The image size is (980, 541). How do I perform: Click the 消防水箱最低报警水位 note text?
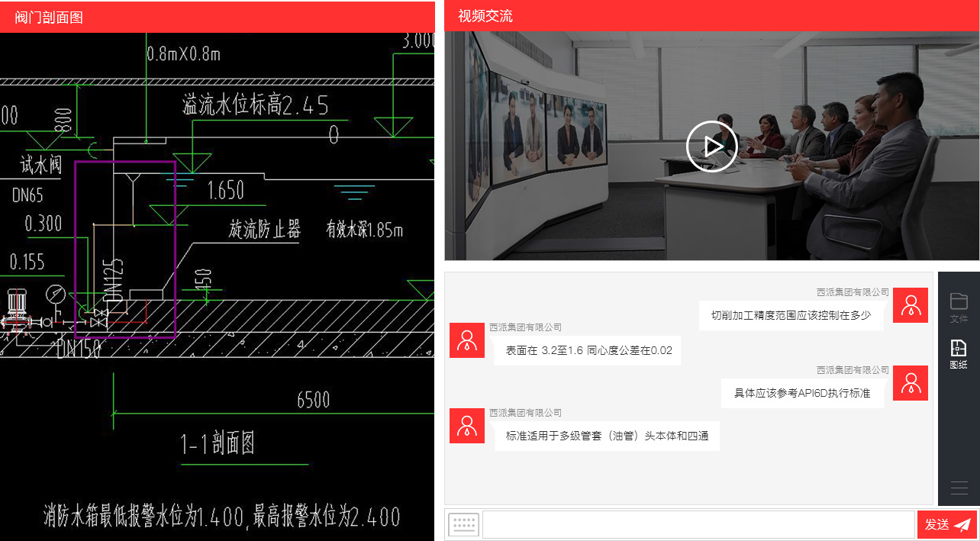coord(221,517)
